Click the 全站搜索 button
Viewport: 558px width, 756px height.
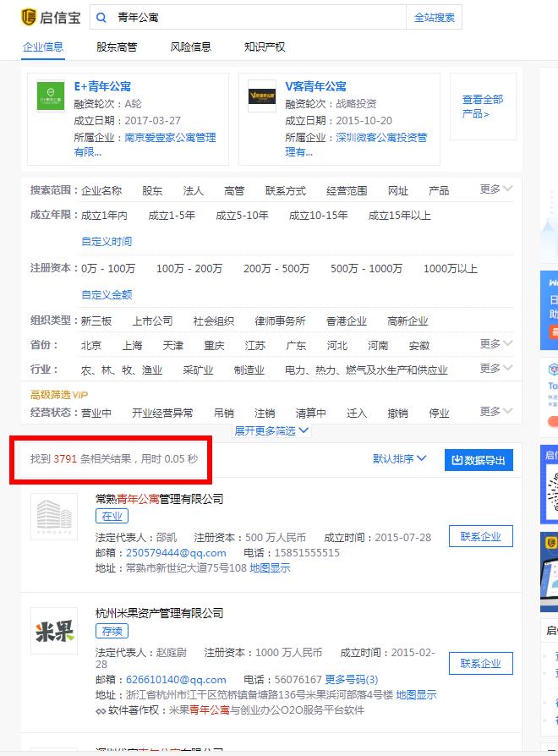435,18
